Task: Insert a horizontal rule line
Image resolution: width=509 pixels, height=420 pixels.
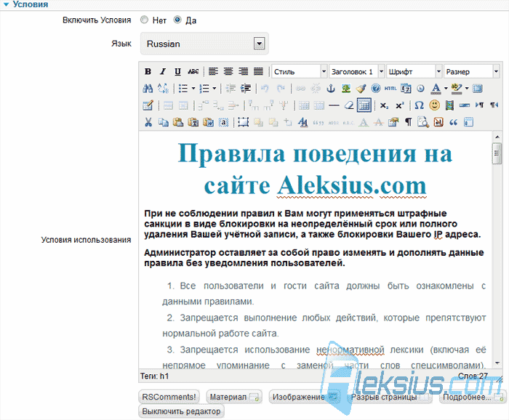Action: [334, 105]
